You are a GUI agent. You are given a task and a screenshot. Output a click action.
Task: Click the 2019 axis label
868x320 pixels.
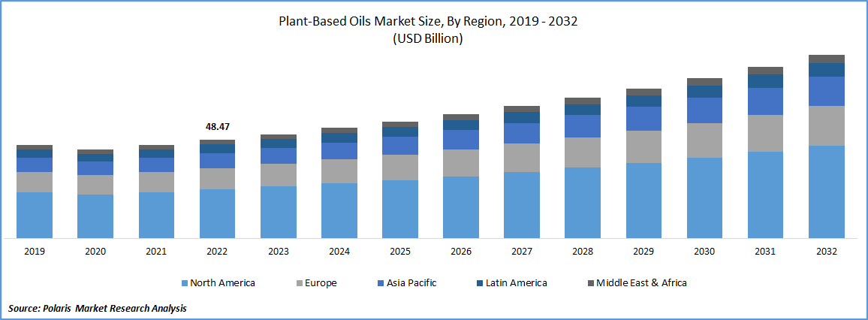pyautogui.click(x=35, y=252)
